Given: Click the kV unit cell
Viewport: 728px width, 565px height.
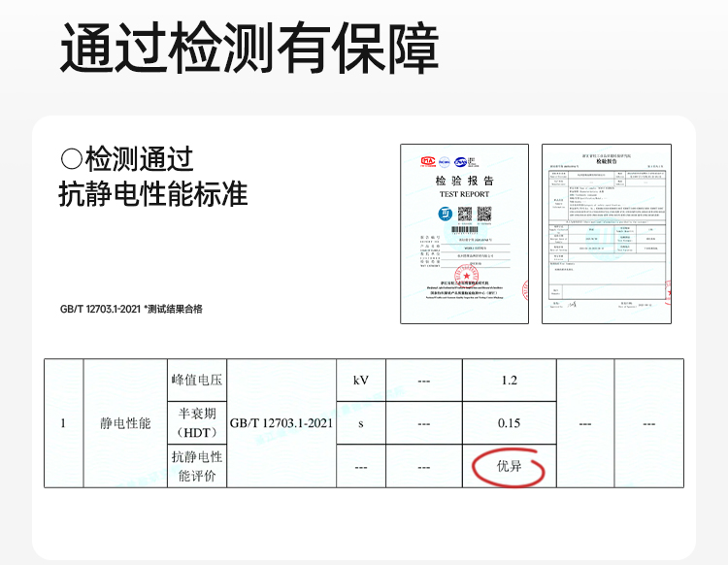Looking at the screenshot, I should tap(361, 381).
